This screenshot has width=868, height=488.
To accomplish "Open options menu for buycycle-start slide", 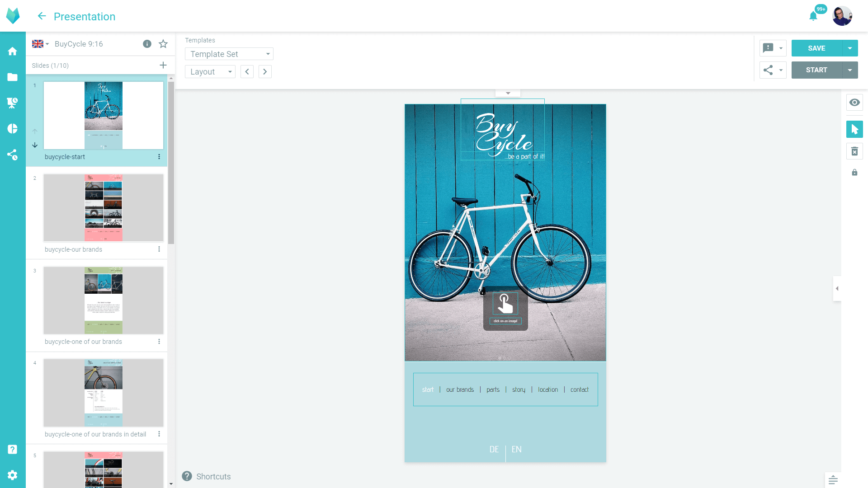I will pos(159,156).
